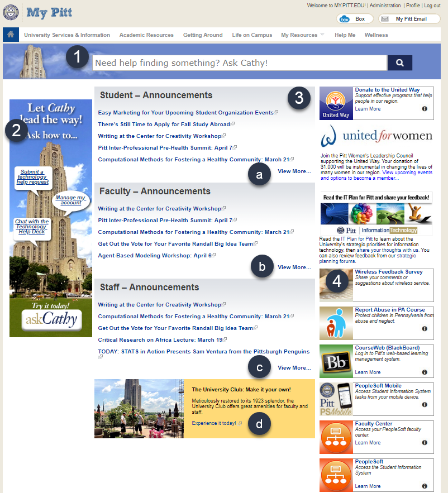Click the askCathy logo button
The height and width of the screenshot is (493, 448).
(x=51, y=320)
